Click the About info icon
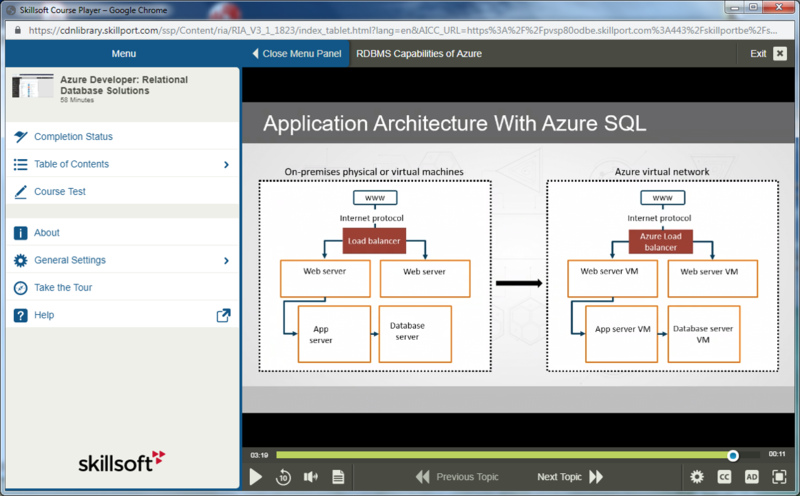800x496 pixels. tap(20, 233)
